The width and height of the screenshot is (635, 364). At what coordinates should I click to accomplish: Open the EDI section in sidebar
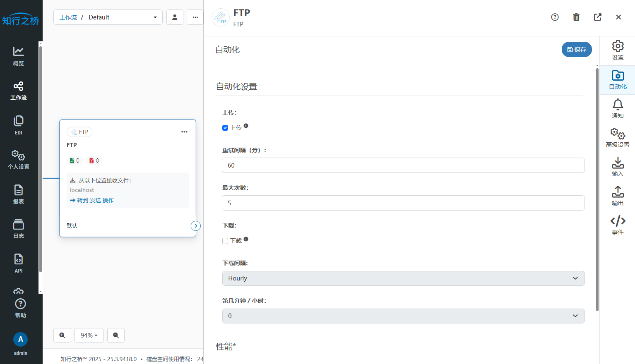pyautogui.click(x=18, y=125)
